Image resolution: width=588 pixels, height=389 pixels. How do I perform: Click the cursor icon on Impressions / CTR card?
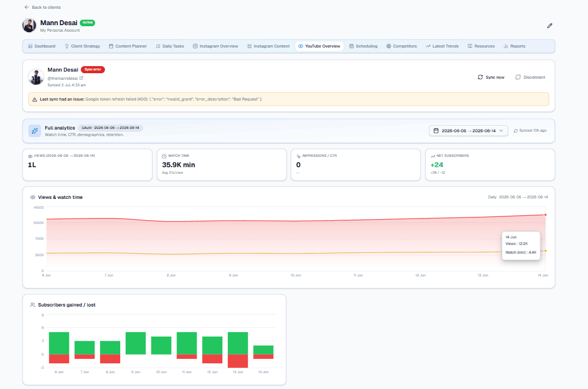tap(298, 156)
